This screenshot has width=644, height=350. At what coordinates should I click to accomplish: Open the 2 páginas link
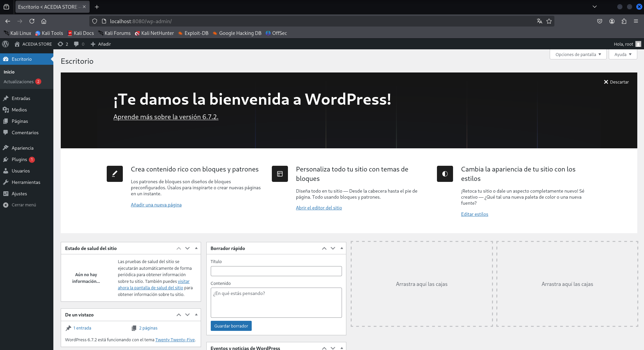point(148,328)
